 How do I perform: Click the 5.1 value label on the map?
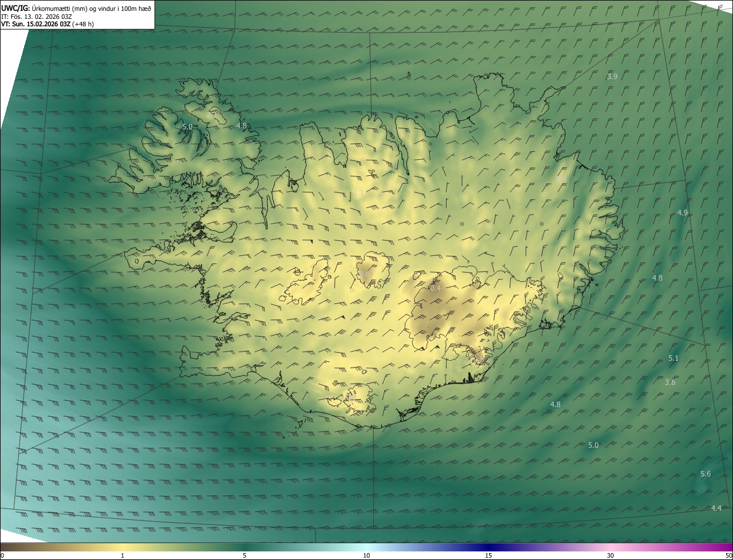[x=673, y=358]
